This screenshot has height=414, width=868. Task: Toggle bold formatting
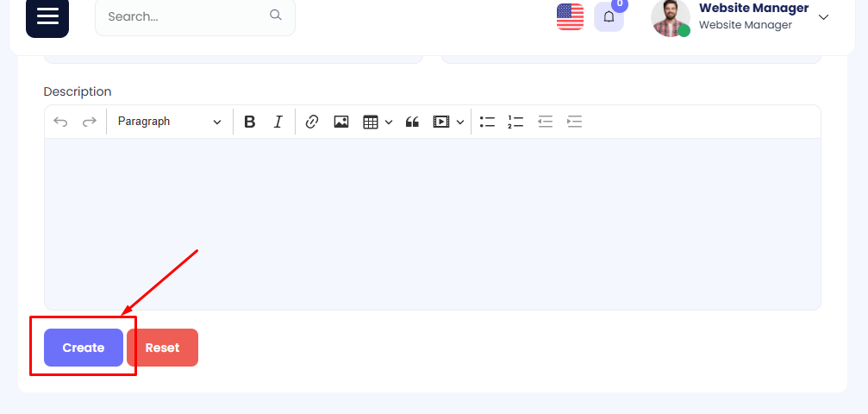(x=250, y=122)
